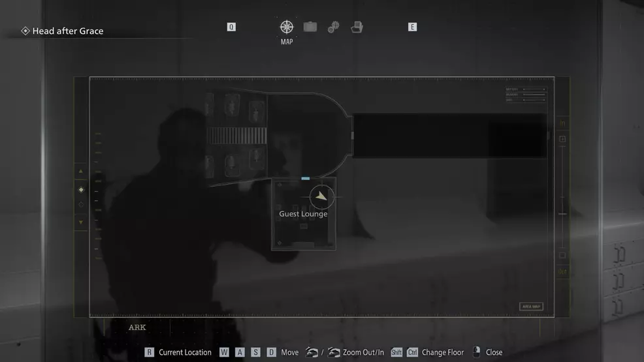Click the Ctrl change floor key icon
This screenshot has width=644, height=362.
tap(412, 352)
